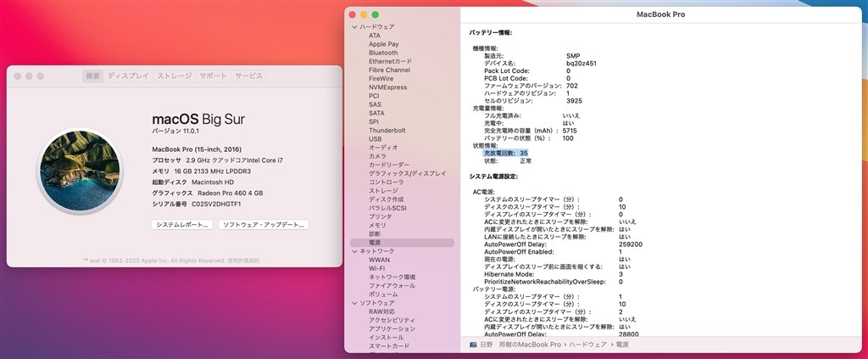Click the 完全充電時の容量 value 5715
The width and height of the screenshot is (868, 359).
coord(570,131)
